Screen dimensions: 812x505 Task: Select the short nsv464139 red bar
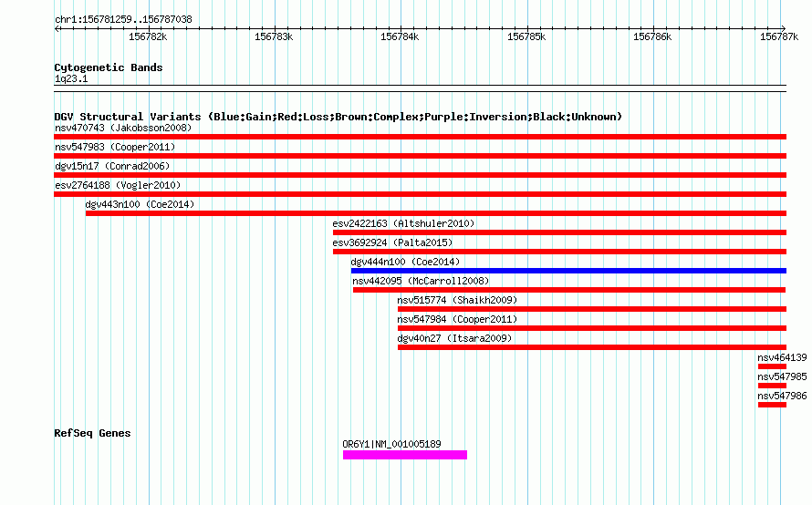click(772, 366)
